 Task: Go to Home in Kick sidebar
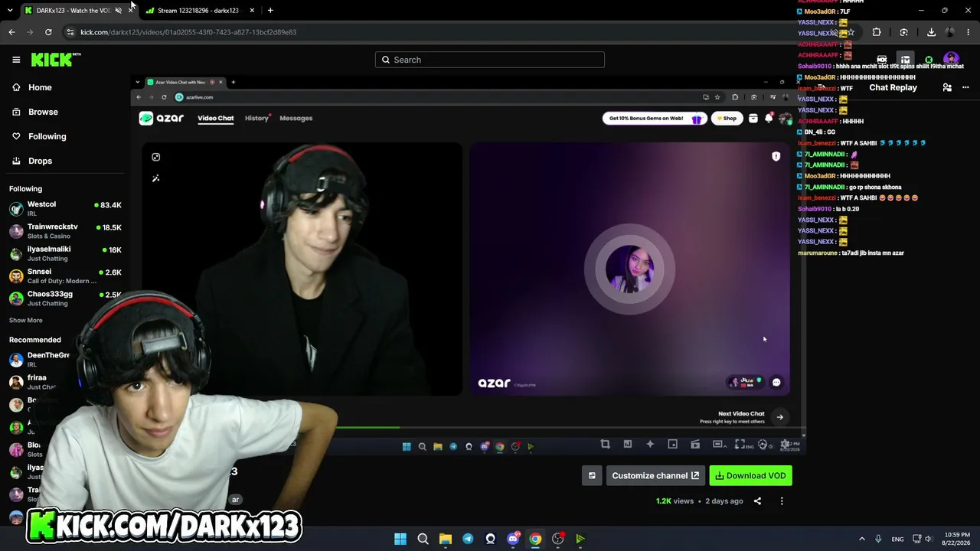(x=40, y=87)
